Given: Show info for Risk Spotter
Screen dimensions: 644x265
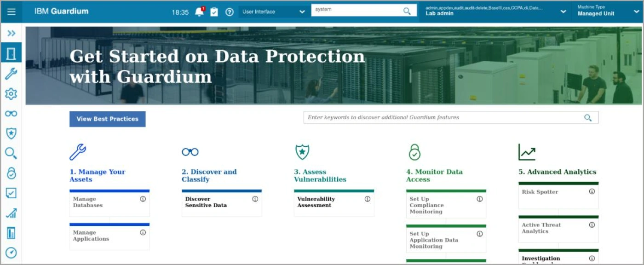Looking at the screenshot, I should tap(592, 191).
